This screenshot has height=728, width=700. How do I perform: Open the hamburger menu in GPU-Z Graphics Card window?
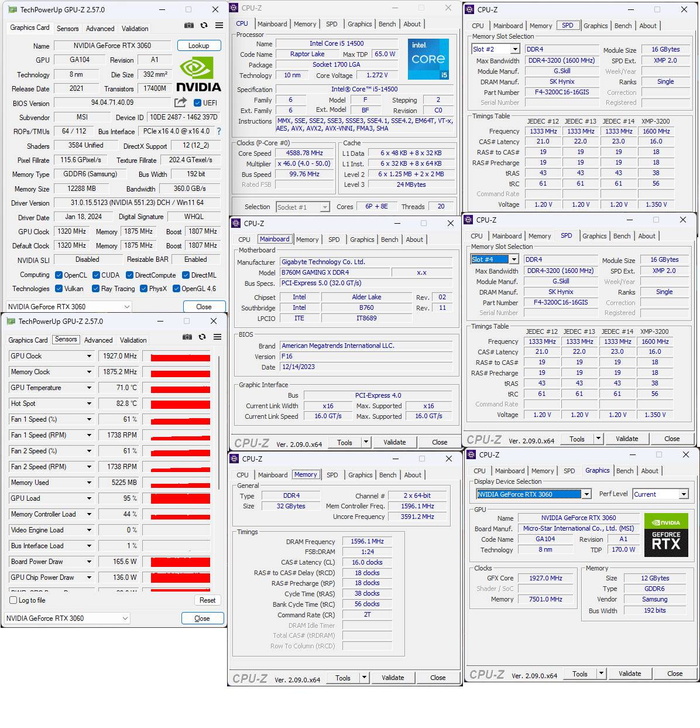tap(219, 25)
